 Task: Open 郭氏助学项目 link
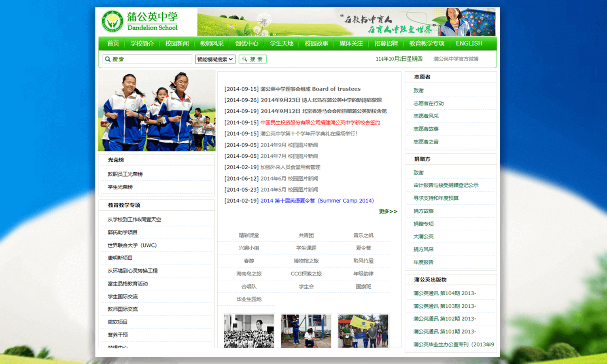coord(123,233)
